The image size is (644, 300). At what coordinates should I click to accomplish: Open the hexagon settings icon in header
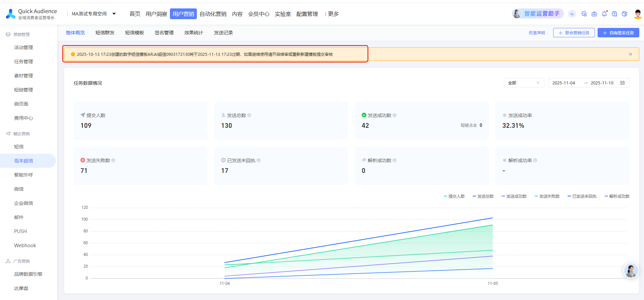584,14
